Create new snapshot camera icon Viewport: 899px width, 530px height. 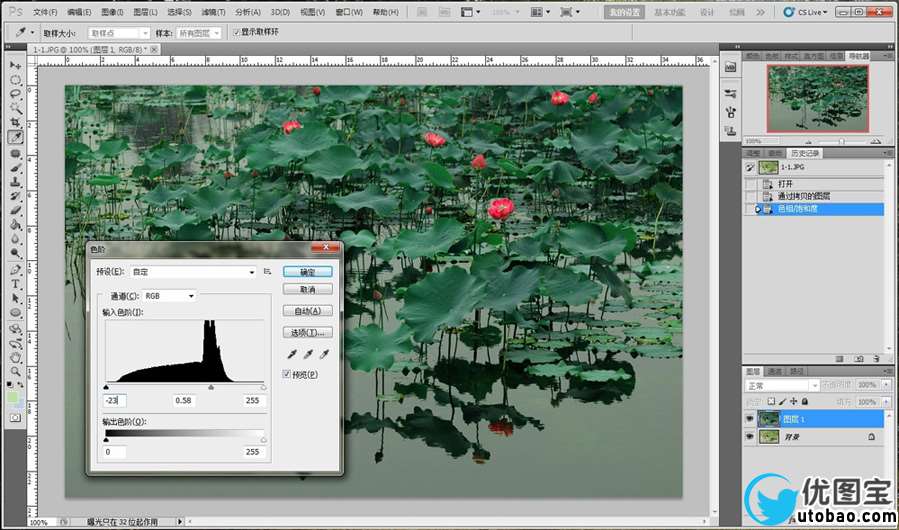(x=858, y=359)
